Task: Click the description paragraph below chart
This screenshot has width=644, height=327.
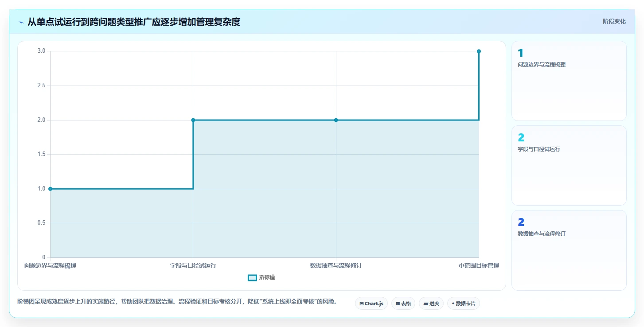Action: 177,302
